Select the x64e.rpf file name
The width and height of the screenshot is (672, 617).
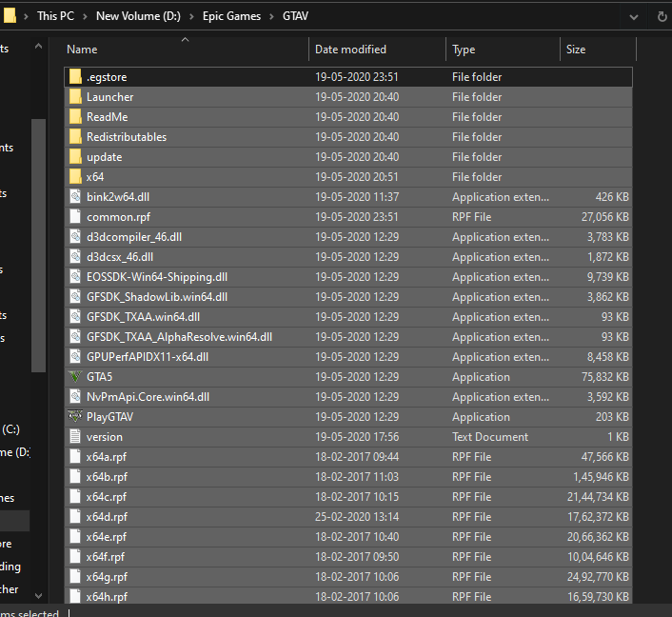click(x=107, y=537)
